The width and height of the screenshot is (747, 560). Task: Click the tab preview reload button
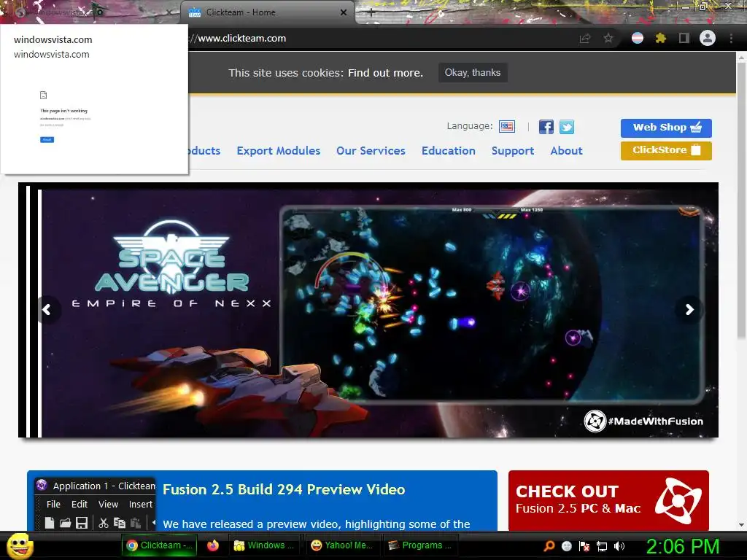click(47, 139)
